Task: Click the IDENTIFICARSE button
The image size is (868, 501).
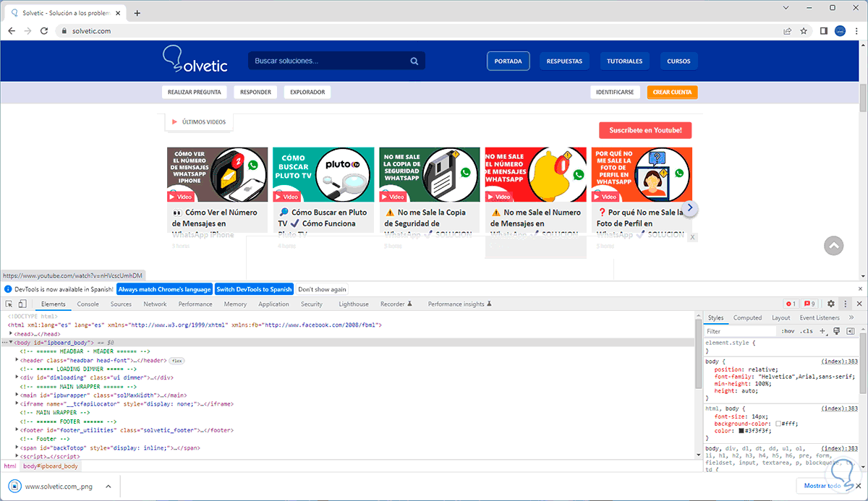Action: (615, 92)
